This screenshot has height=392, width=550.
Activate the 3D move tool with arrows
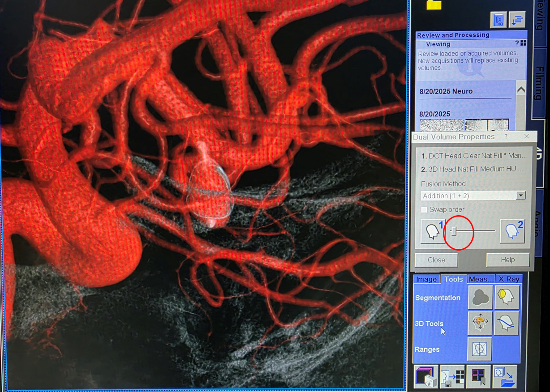(x=480, y=324)
